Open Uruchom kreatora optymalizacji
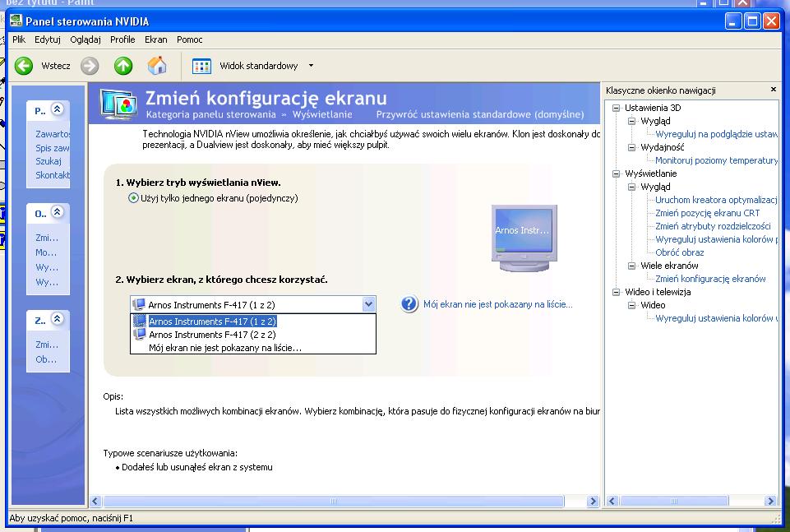790x532 pixels. [x=716, y=200]
